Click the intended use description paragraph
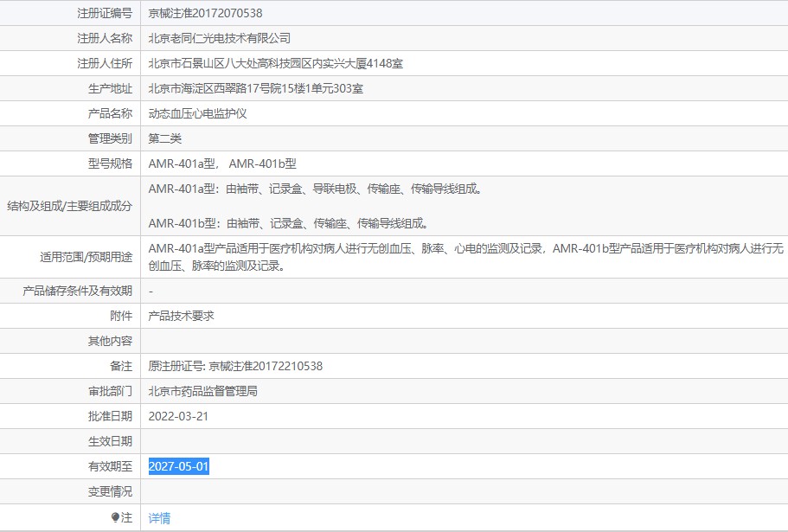Viewport: 788px width, 532px height. (466, 257)
